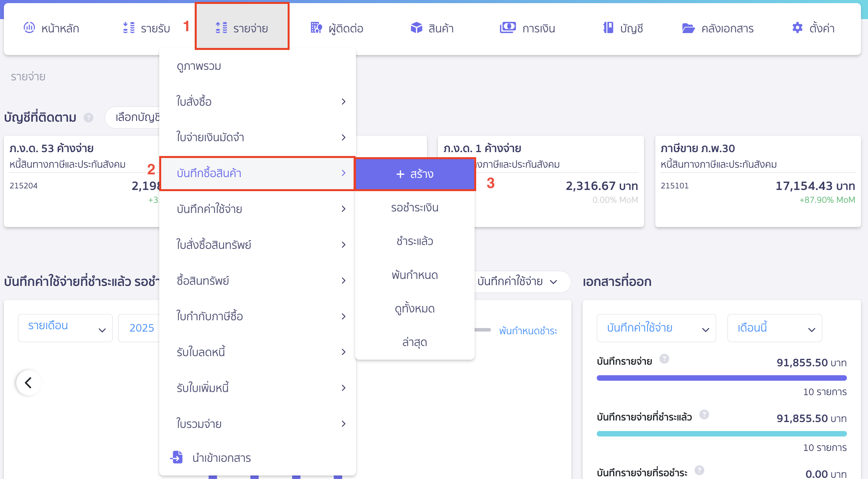
Task: Expand the ใบสั่งซื้อ submenu arrow
Action: [343, 101]
